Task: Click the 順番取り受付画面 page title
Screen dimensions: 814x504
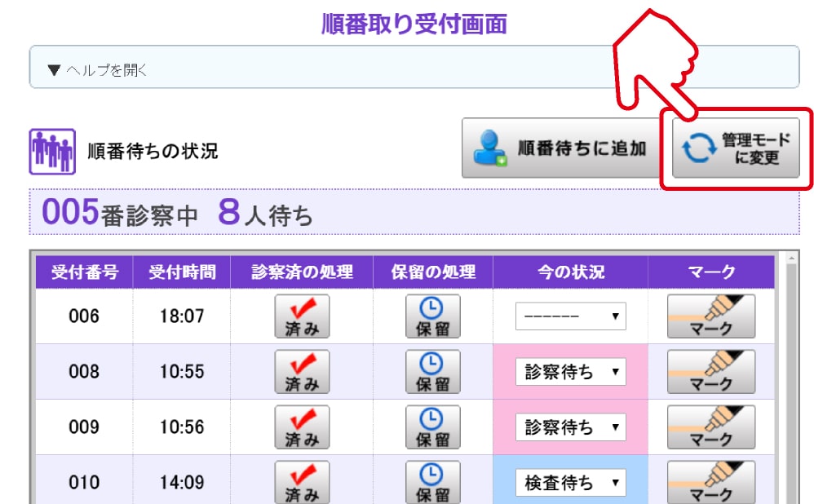Action: (x=414, y=24)
